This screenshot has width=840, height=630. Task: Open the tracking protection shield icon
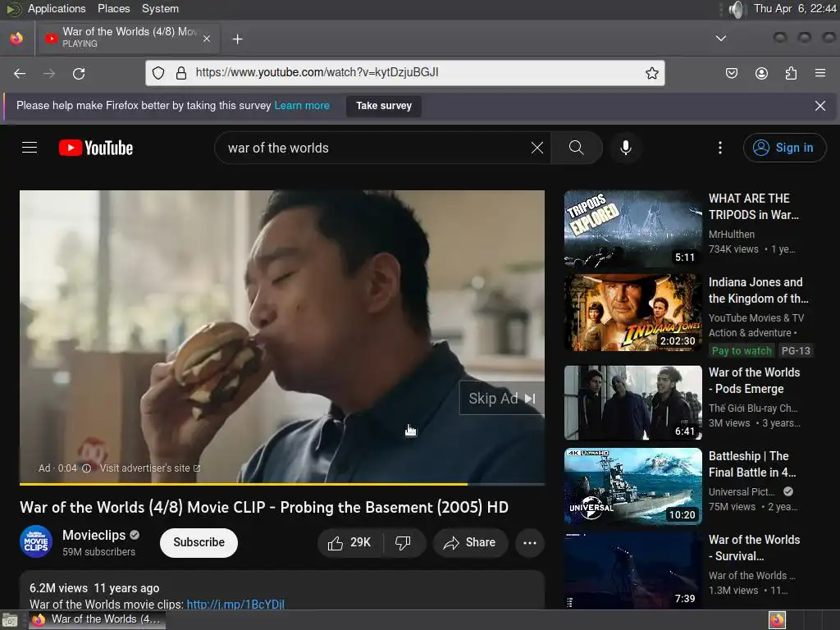point(158,73)
